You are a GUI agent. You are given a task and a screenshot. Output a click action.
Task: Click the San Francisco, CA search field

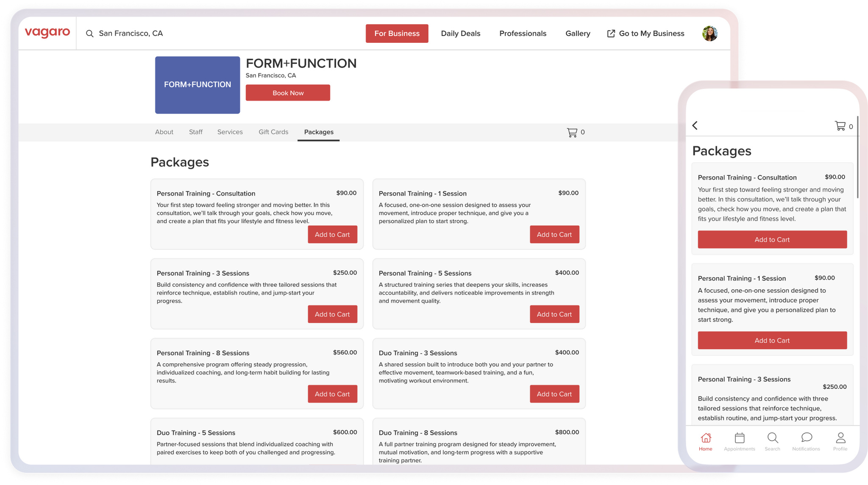pyautogui.click(x=131, y=33)
